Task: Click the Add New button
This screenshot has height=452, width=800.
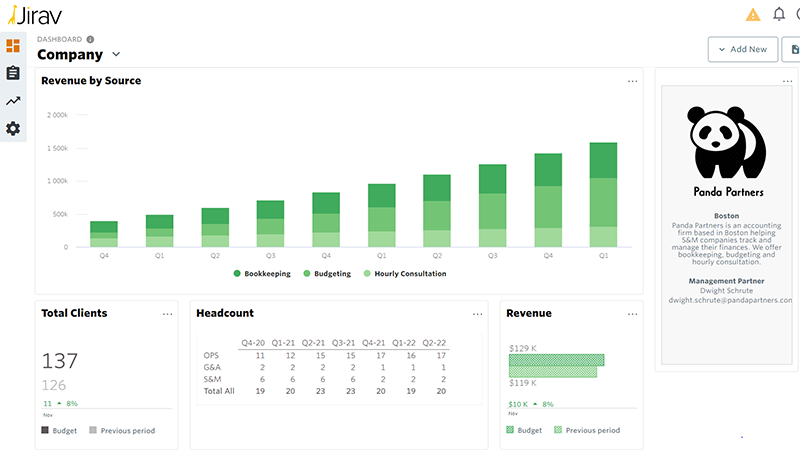Action: (x=742, y=49)
